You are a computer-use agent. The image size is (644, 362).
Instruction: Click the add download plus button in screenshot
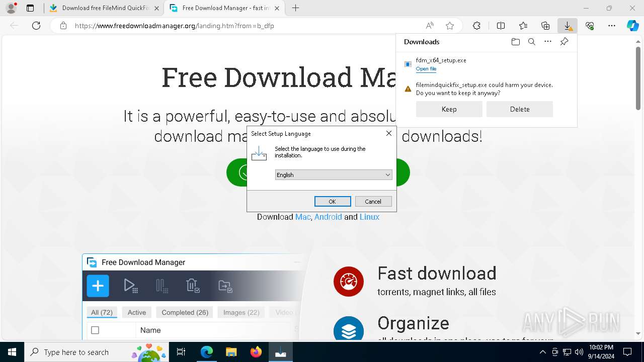[x=98, y=286]
